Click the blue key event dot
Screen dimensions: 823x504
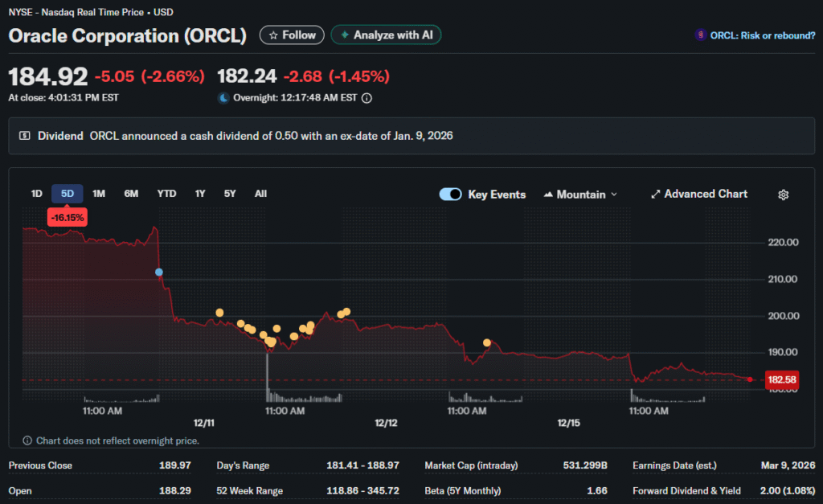pyautogui.click(x=159, y=272)
